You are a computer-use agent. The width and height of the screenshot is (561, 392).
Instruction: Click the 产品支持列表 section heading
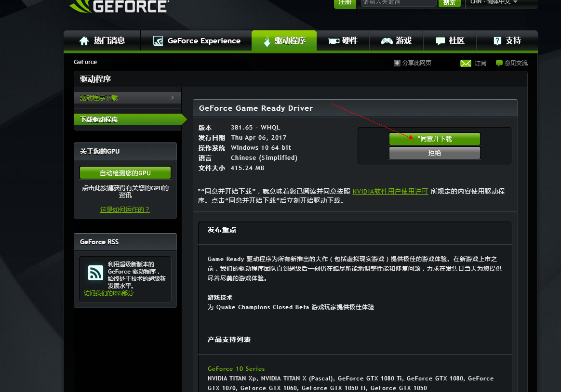coord(229,340)
